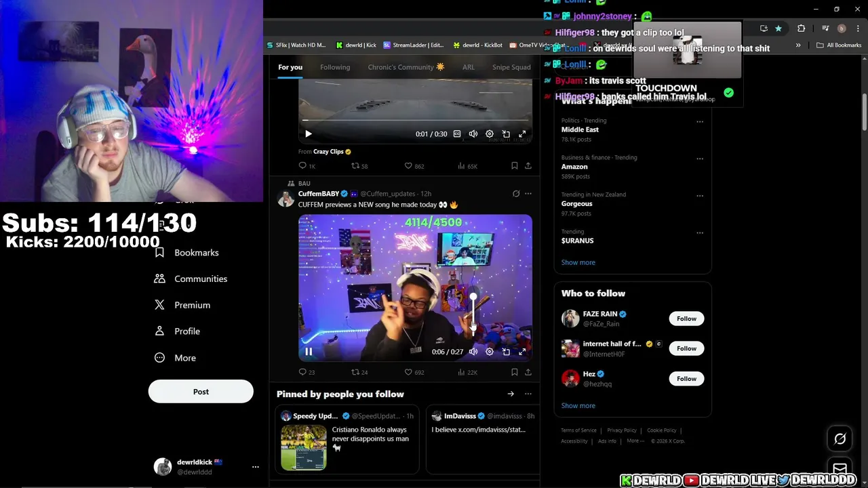
Task: Open picture-in-picture on the CuffemBABY video
Action: click(x=506, y=352)
